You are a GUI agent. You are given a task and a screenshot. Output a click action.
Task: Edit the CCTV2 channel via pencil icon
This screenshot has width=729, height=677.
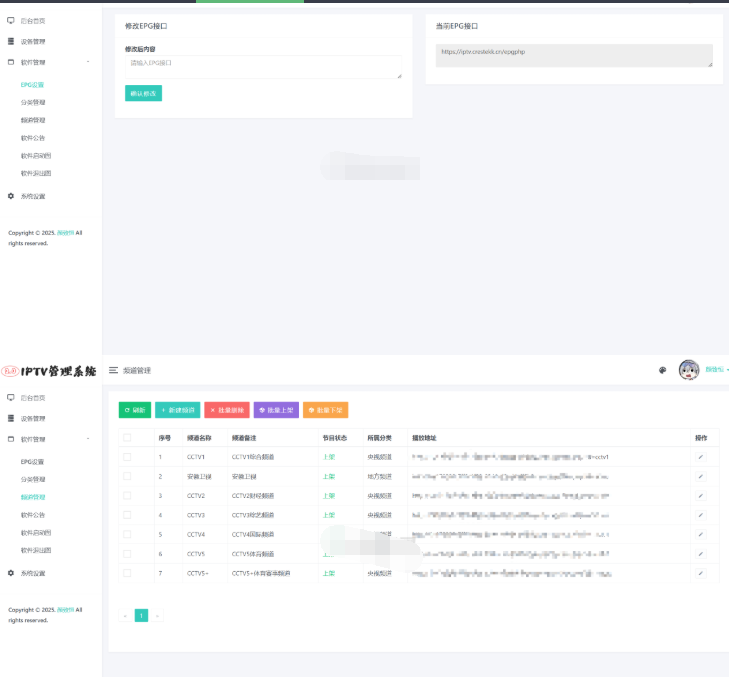tap(700, 495)
